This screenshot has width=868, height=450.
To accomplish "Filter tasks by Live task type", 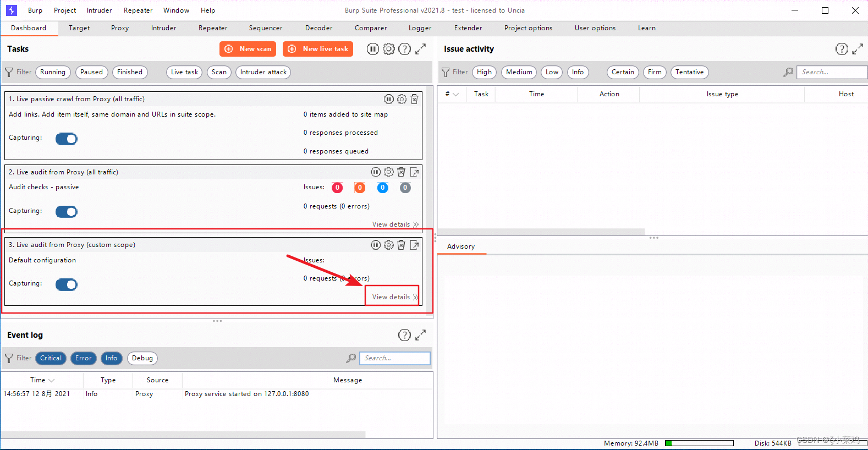I will (x=184, y=72).
